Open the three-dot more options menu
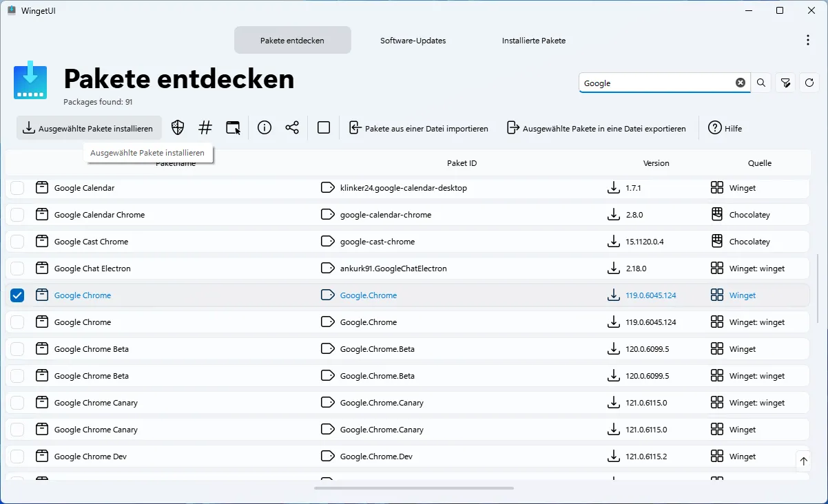 pos(808,41)
